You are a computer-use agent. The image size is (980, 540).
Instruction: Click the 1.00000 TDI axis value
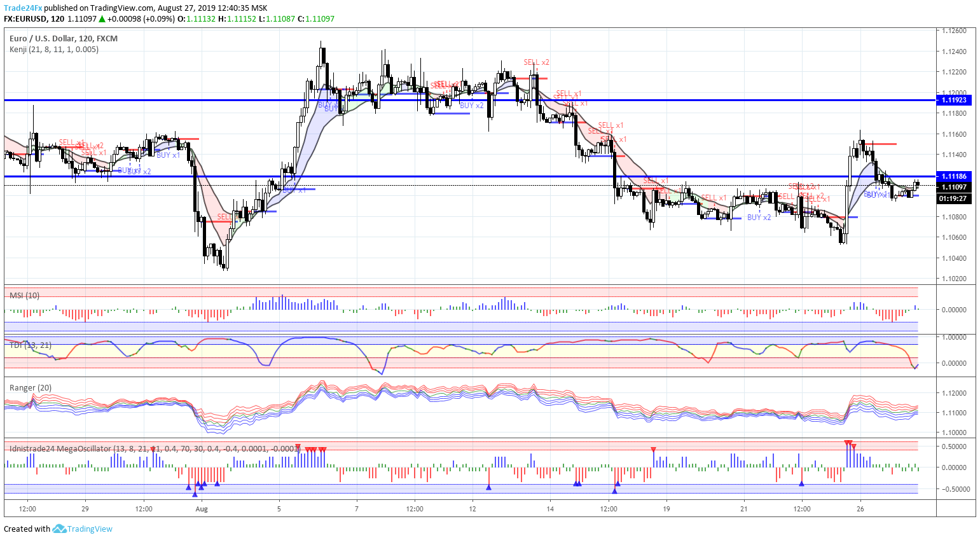tap(954, 337)
